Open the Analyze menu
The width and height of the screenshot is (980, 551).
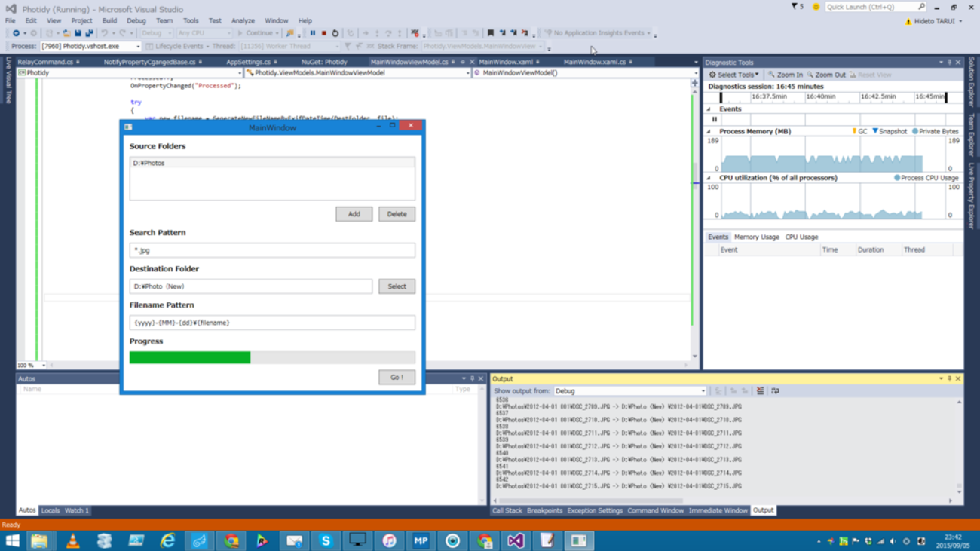click(243, 20)
